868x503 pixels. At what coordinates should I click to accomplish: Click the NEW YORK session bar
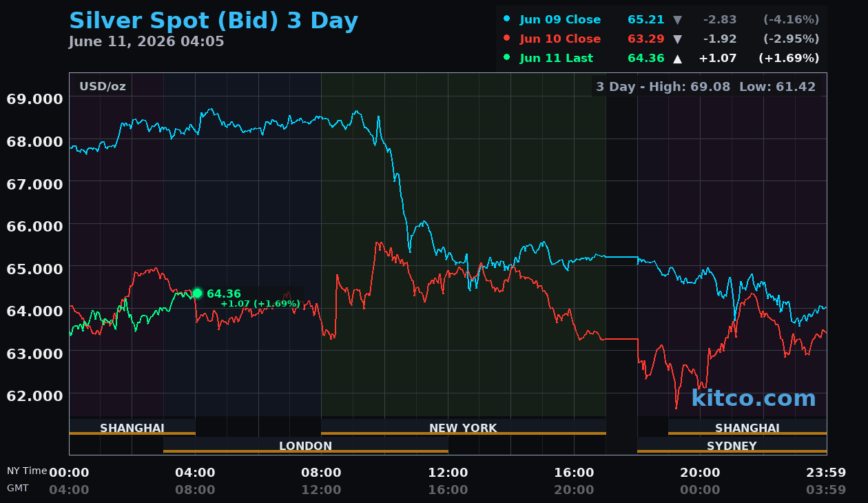[x=463, y=427]
